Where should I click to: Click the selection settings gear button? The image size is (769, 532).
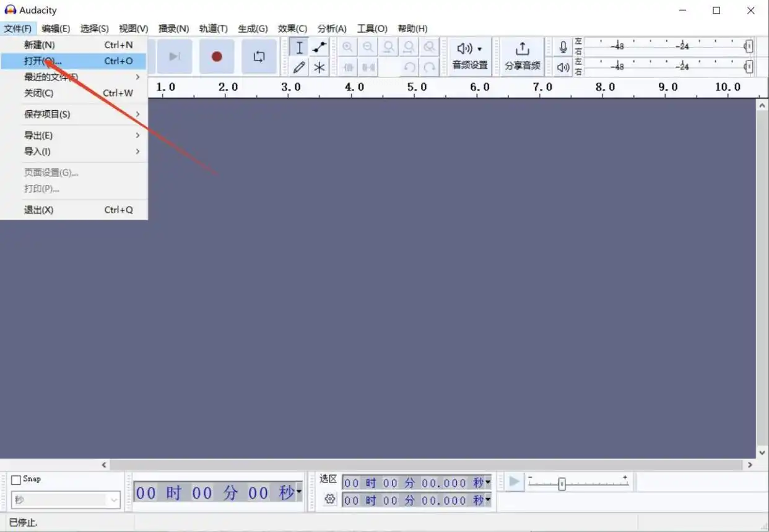click(330, 499)
